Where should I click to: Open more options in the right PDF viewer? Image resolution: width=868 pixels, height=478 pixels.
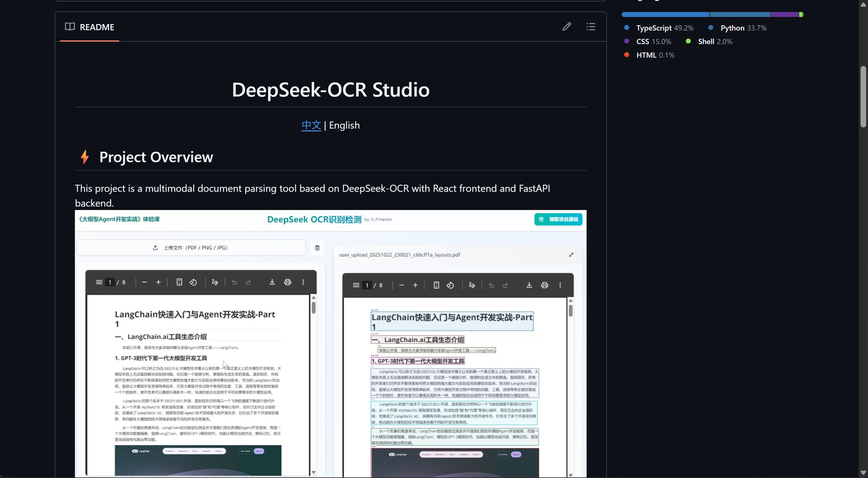point(560,285)
